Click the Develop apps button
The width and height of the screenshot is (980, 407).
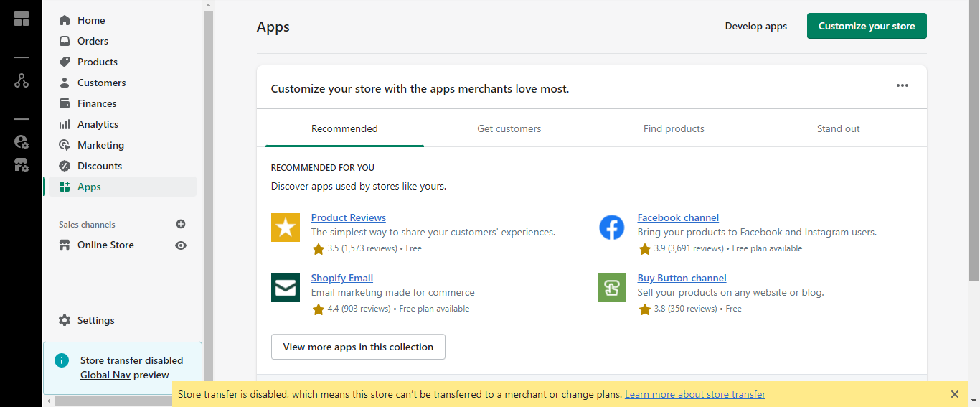[756, 26]
